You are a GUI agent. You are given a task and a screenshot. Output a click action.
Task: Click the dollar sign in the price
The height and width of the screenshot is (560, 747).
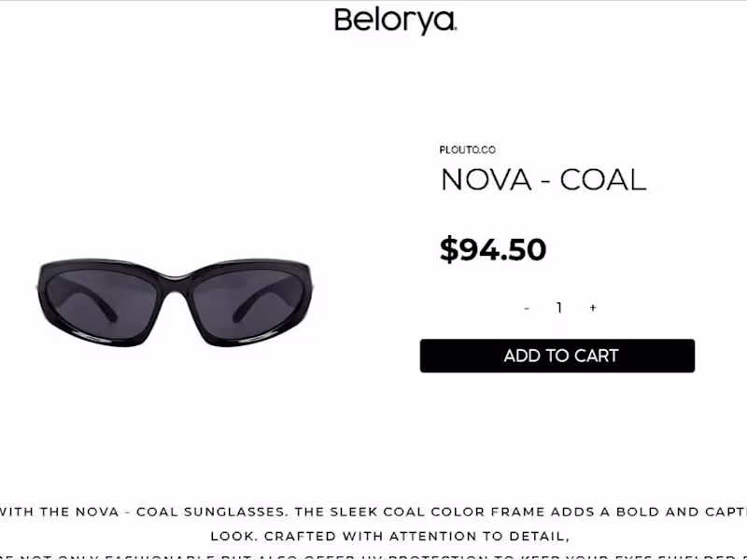(449, 250)
